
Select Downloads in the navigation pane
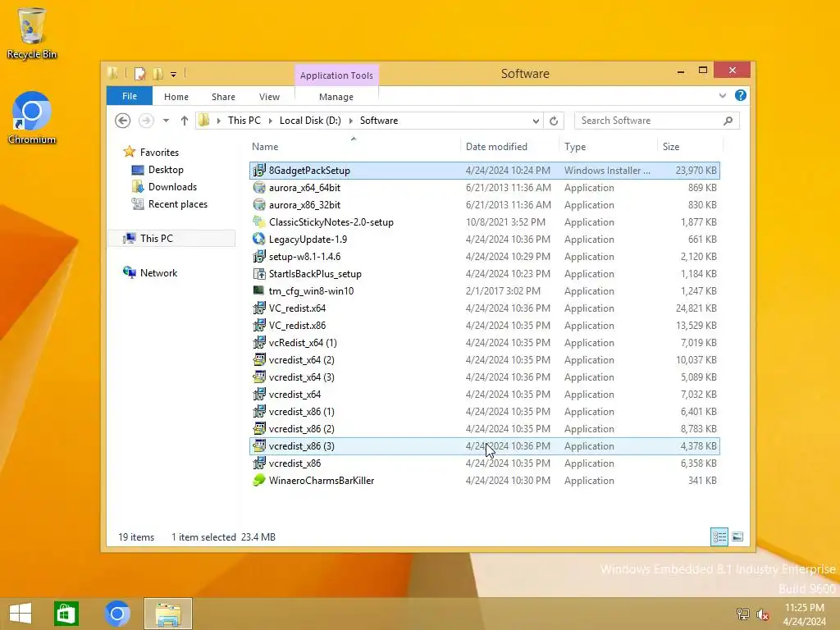172,187
